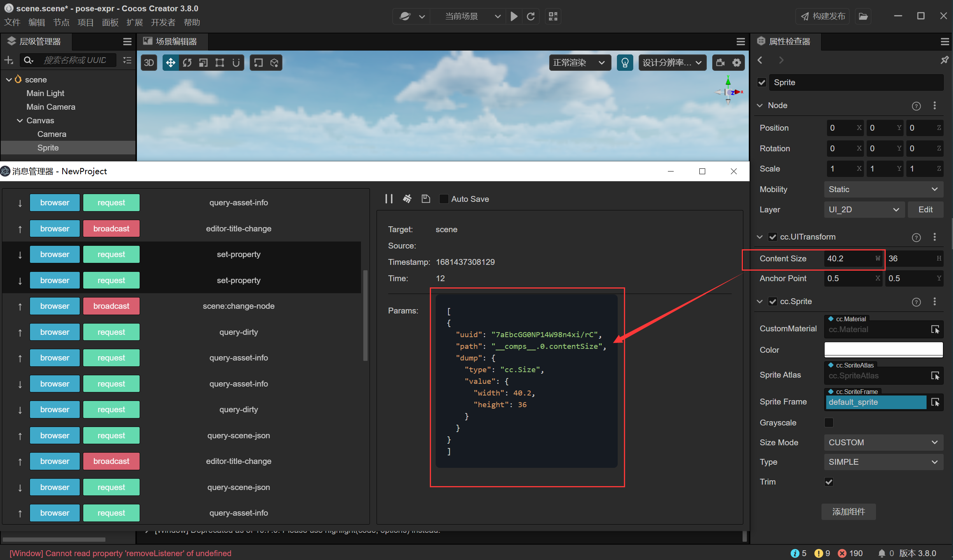This screenshot has height=560, width=953.
Task: Open the Mobility Static dropdown
Action: click(x=883, y=189)
